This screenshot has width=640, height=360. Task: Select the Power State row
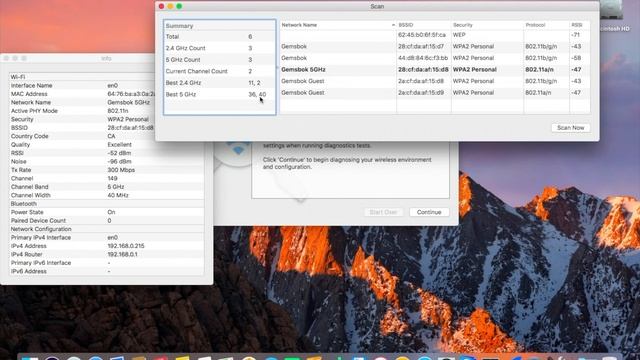106,212
